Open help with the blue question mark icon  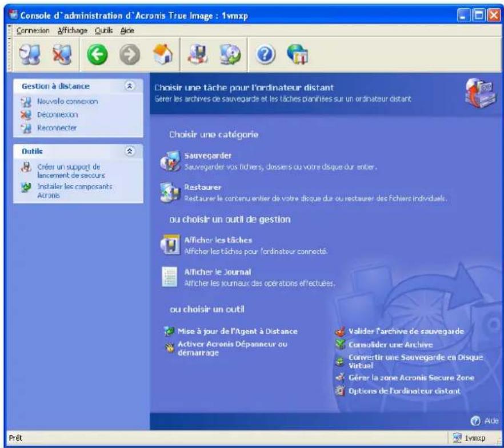pyautogui.click(x=265, y=54)
